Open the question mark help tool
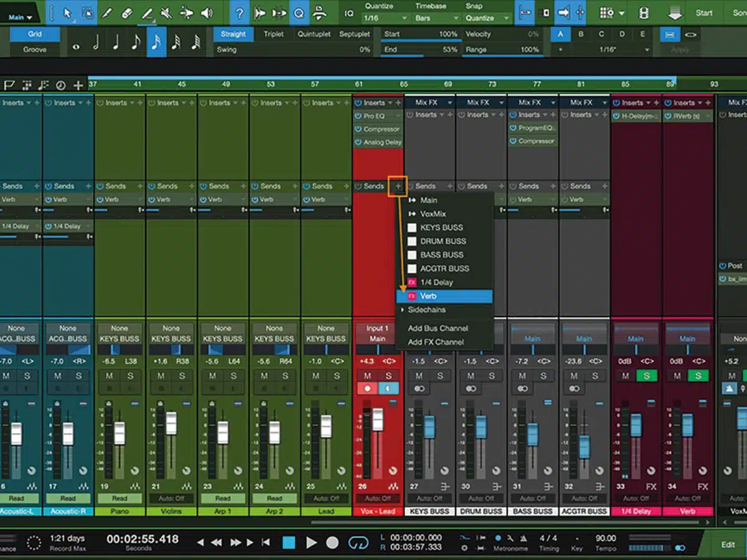This screenshot has width=747, height=560. (240, 12)
